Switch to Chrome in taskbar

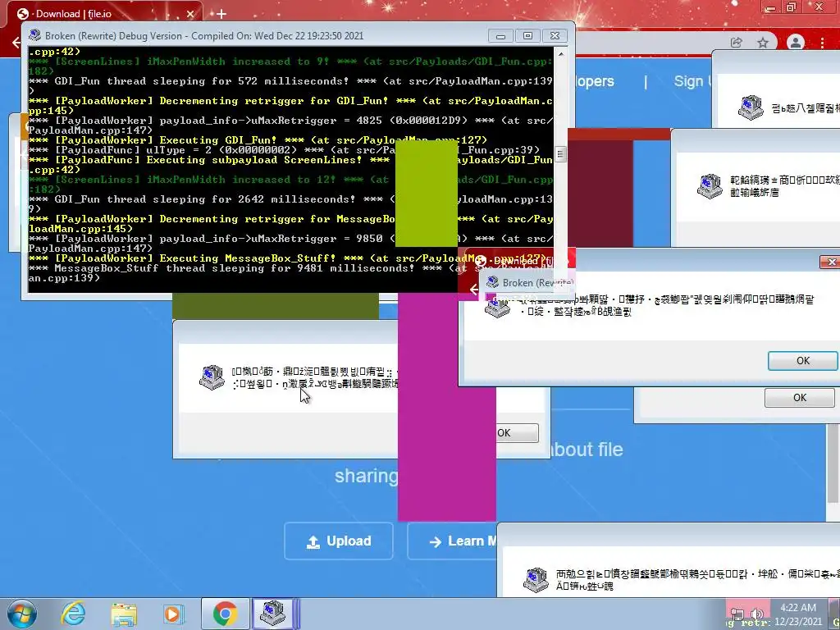225,614
